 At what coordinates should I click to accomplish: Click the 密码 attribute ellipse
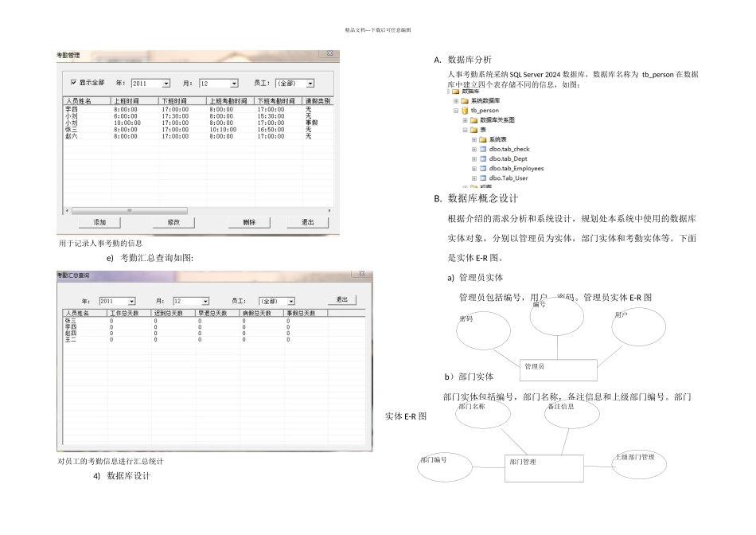(483, 331)
